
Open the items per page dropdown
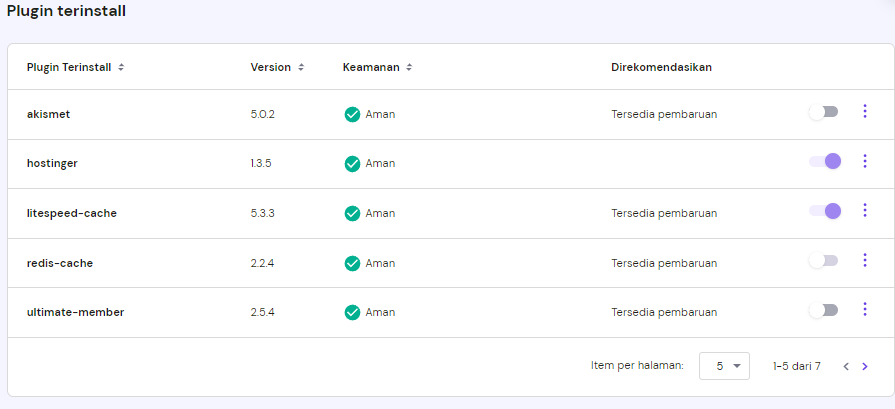[x=724, y=366]
